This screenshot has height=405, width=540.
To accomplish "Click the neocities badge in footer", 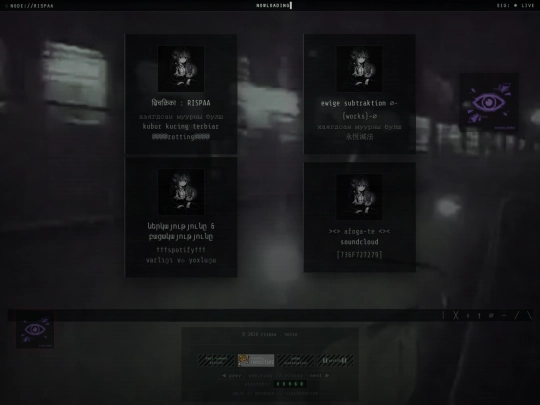I will tap(256, 360).
